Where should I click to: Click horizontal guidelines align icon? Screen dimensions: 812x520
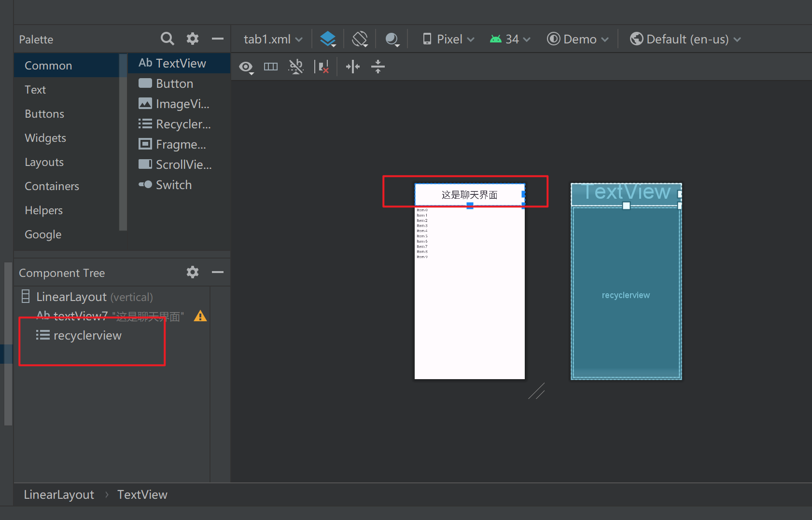tap(353, 67)
